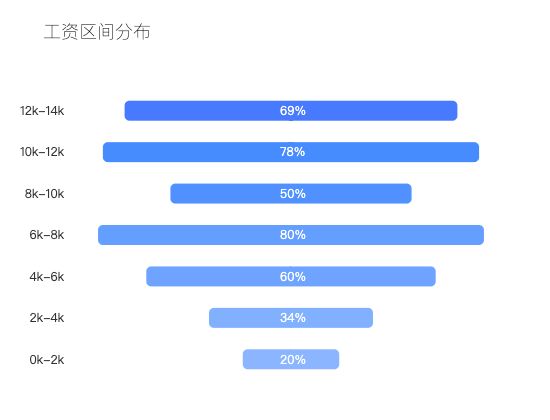The height and width of the screenshot is (420, 550).
Task: Click the 80% value label
Action: pyautogui.click(x=293, y=235)
